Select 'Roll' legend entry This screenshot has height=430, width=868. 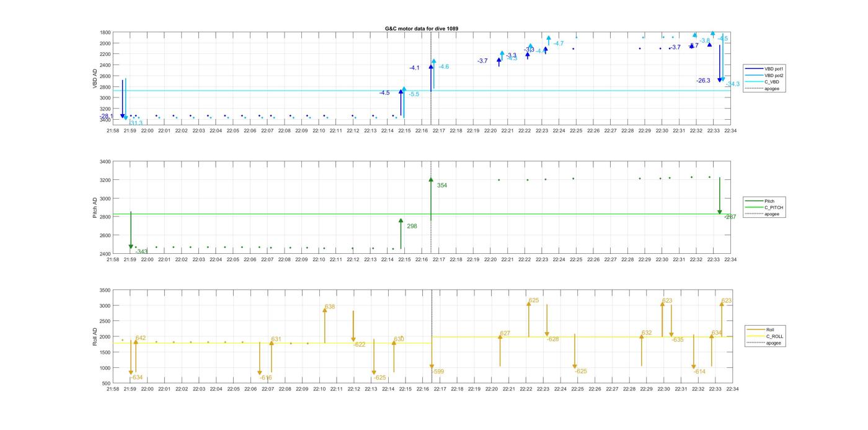771,329
